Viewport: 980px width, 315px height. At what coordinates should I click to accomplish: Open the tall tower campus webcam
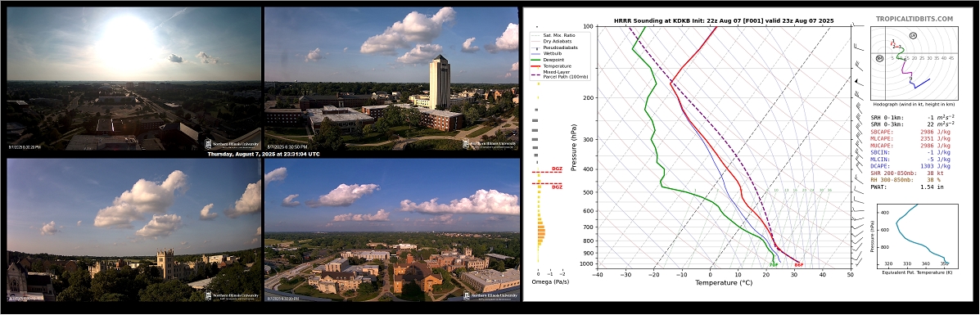[392, 79]
